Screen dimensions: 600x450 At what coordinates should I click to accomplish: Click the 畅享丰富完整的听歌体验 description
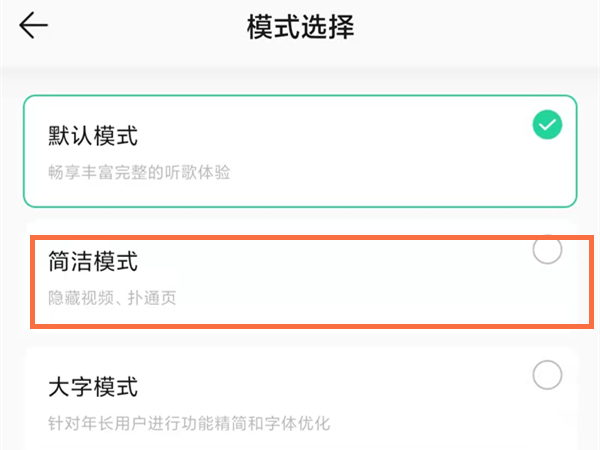(x=139, y=172)
